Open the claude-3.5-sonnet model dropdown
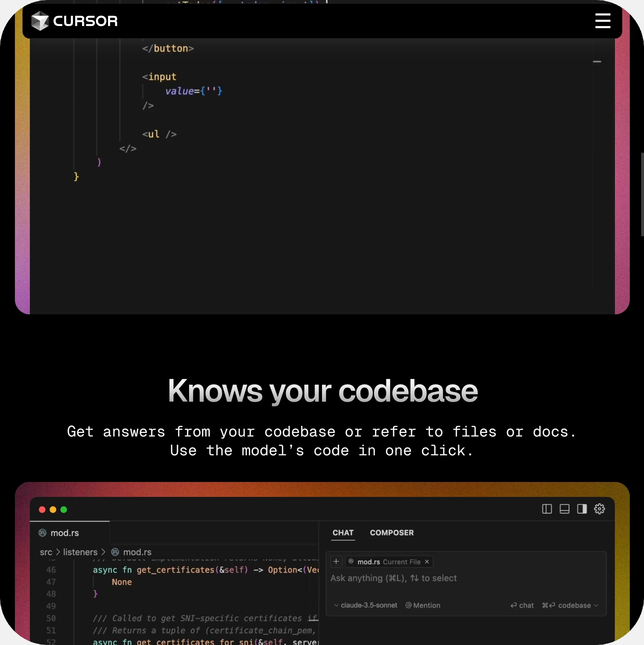The height and width of the screenshot is (645, 644). coord(365,605)
